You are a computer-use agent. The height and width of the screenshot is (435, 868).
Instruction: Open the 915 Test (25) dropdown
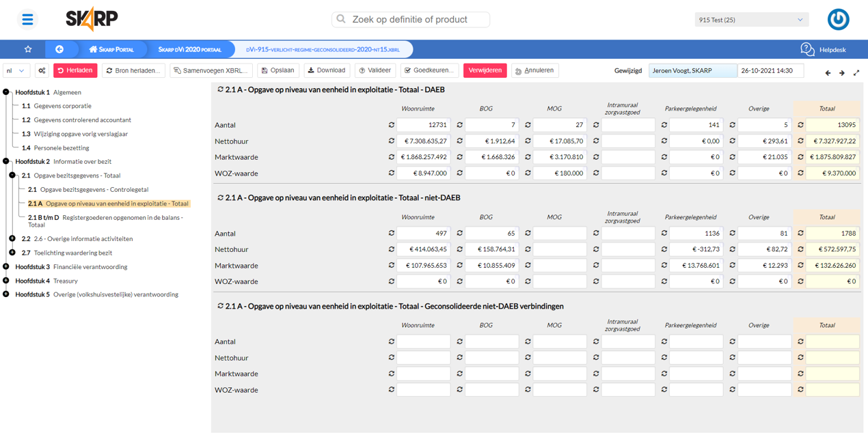(x=751, y=20)
